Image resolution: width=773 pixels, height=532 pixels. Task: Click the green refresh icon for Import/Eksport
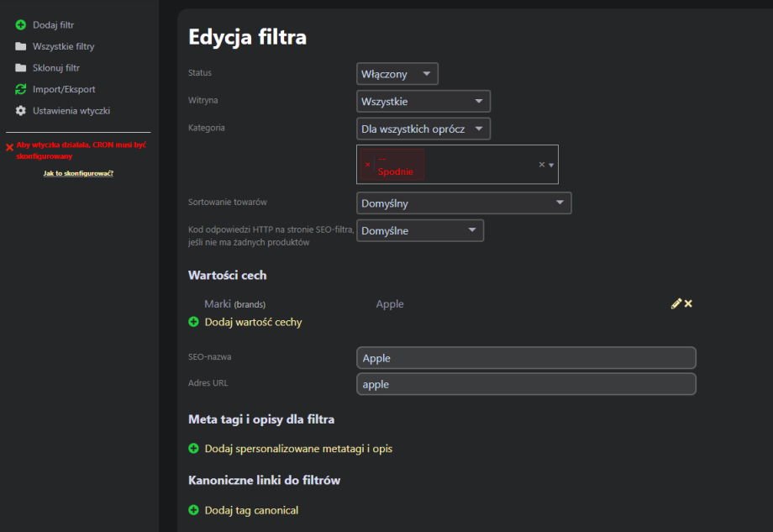[21, 89]
